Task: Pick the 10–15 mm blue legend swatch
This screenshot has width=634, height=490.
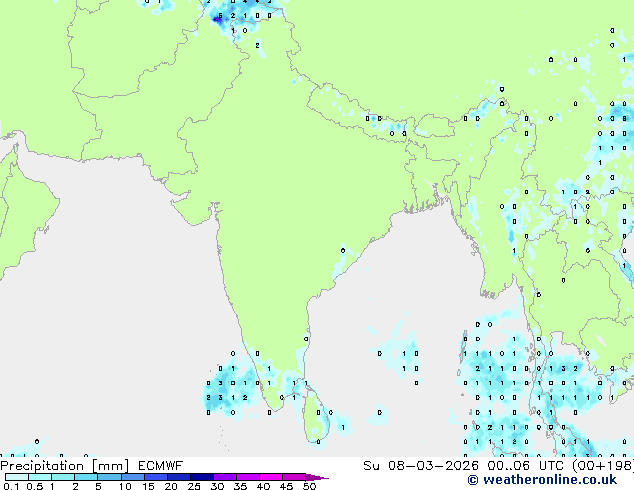Action: (x=132, y=477)
